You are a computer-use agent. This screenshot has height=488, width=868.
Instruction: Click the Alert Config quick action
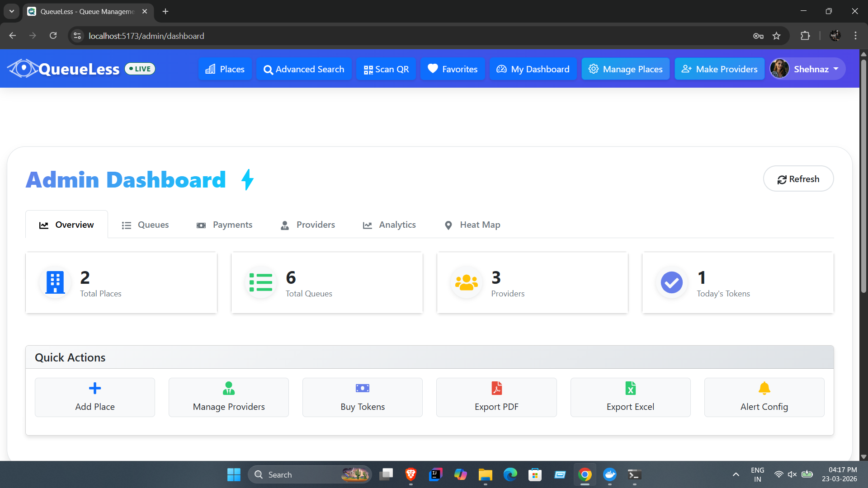pyautogui.click(x=764, y=397)
